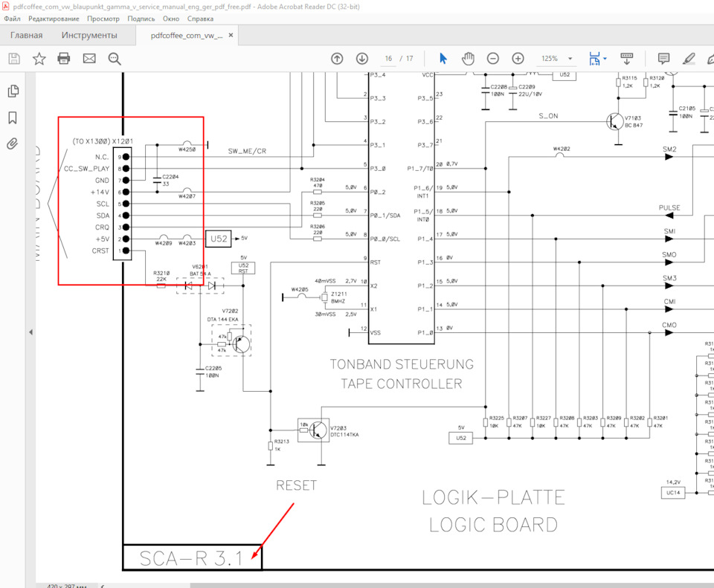The height and width of the screenshot is (588, 714).
Task: Click the UC14 box label
Action: (673, 492)
